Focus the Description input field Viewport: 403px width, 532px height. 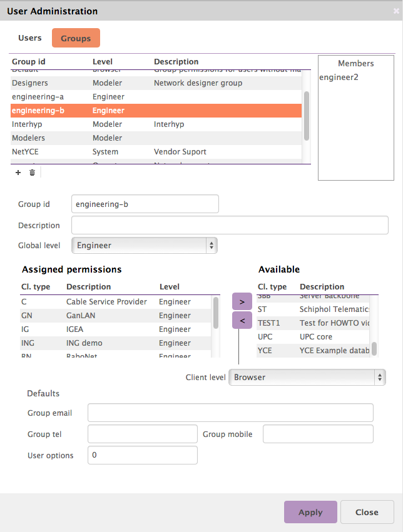click(230, 226)
